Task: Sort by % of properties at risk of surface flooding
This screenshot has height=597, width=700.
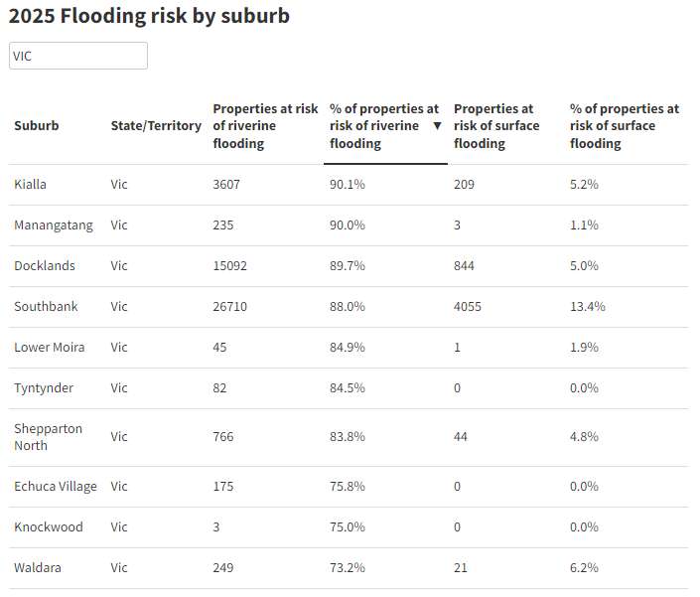Action: [x=625, y=126]
